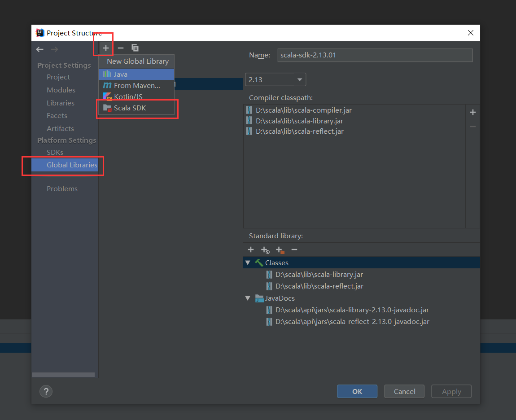Go forward with the right arrow
This screenshot has height=420, width=516.
point(55,49)
